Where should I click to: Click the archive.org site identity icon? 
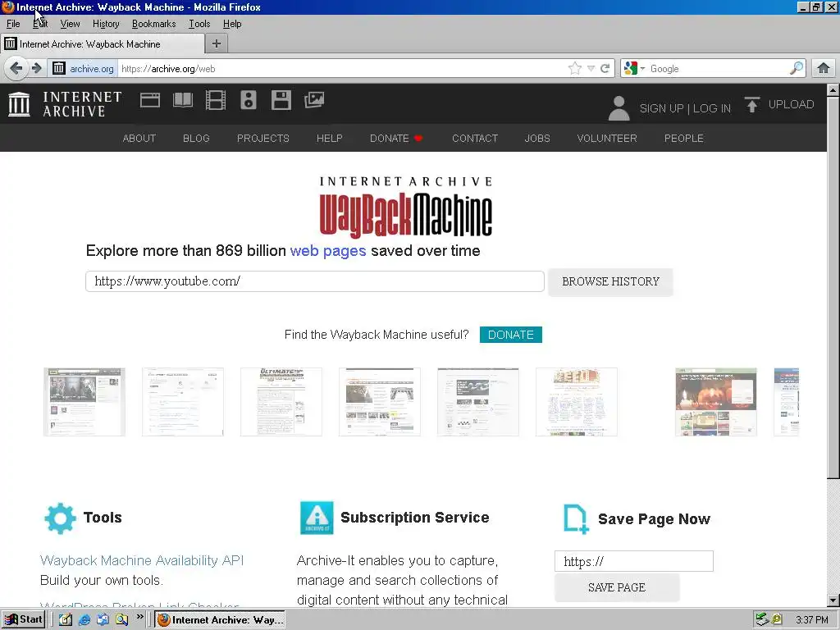pyautogui.click(x=59, y=68)
